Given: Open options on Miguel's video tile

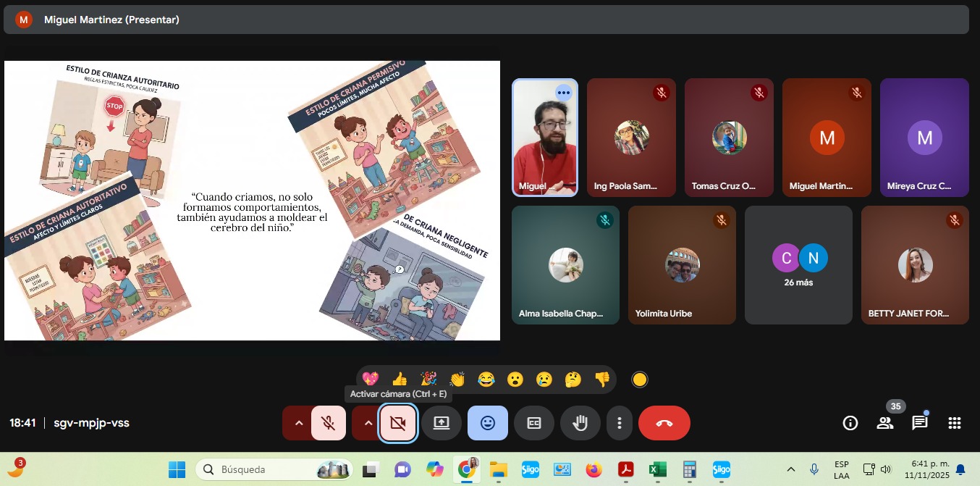Looking at the screenshot, I should coord(564,93).
